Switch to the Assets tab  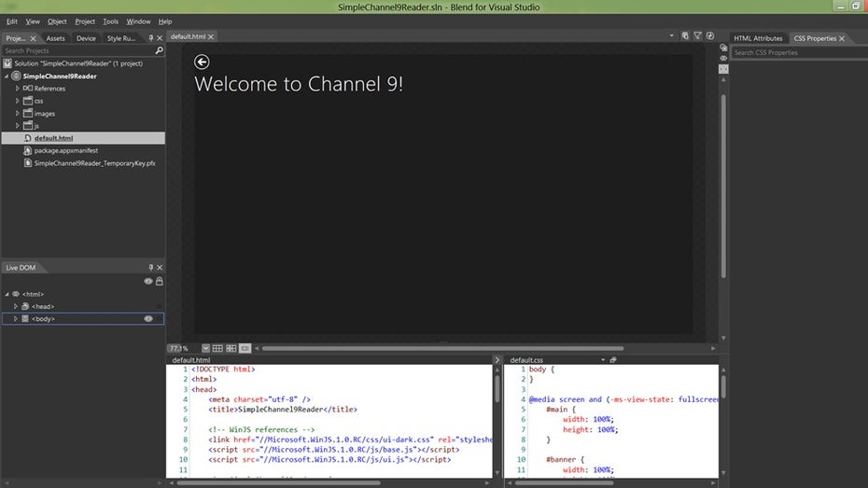pos(55,38)
